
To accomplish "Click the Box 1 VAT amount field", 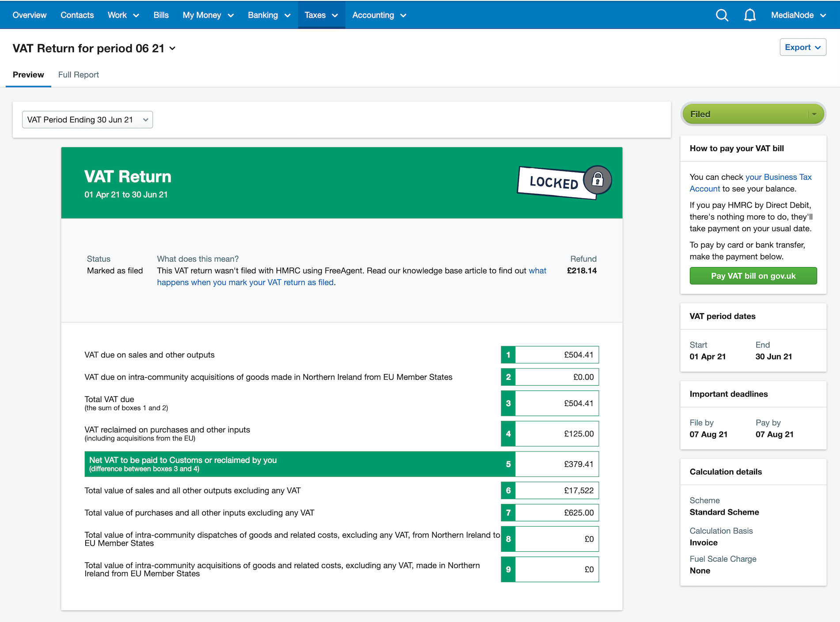I will point(557,354).
